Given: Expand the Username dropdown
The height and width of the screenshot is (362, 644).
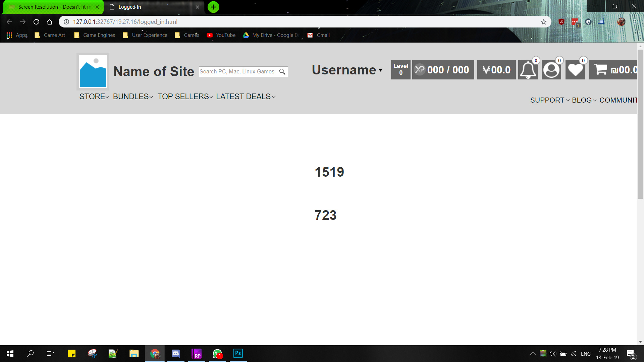Looking at the screenshot, I should pos(347,70).
